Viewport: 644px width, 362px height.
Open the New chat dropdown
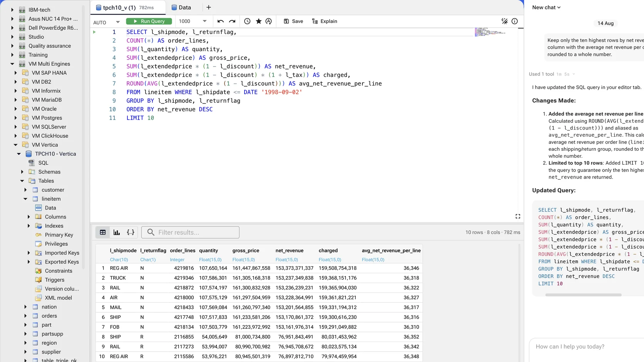[x=546, y=7]
